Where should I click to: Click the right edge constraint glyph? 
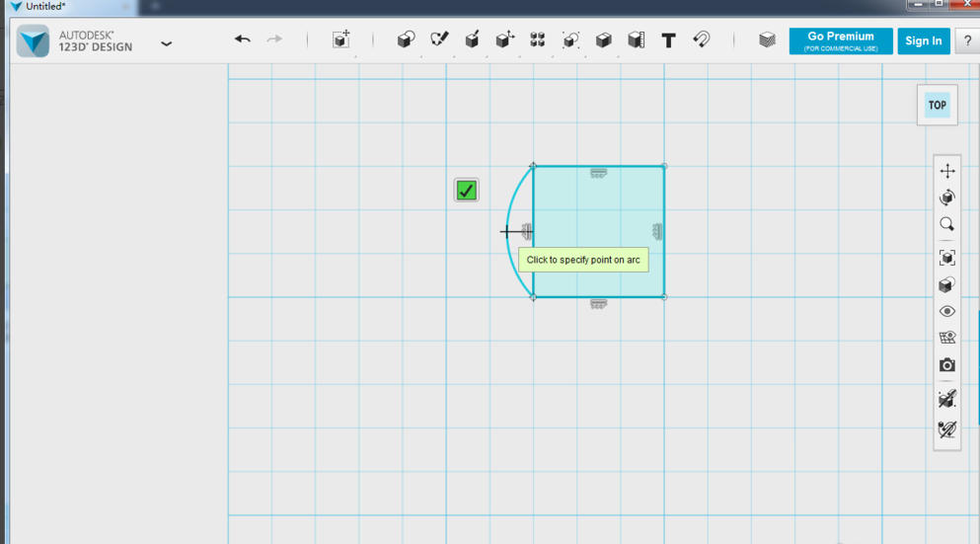coord(657,232)
